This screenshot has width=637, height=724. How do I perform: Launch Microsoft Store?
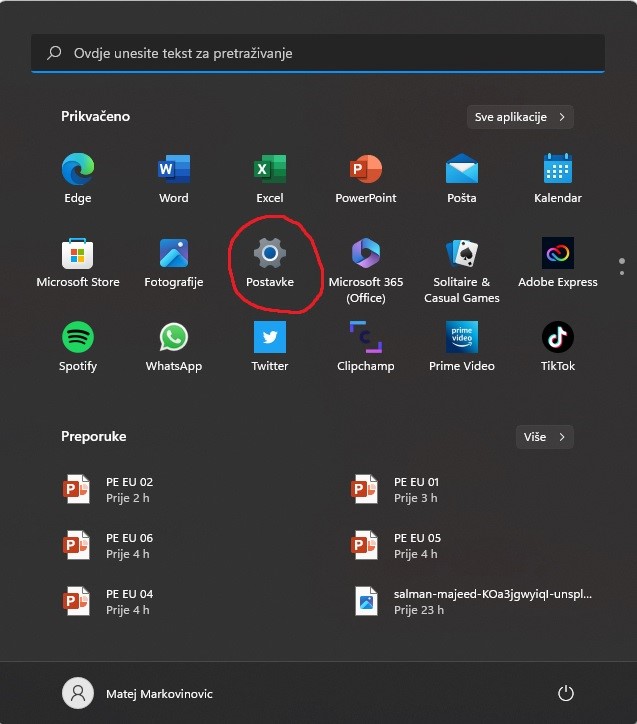(78, 262)
